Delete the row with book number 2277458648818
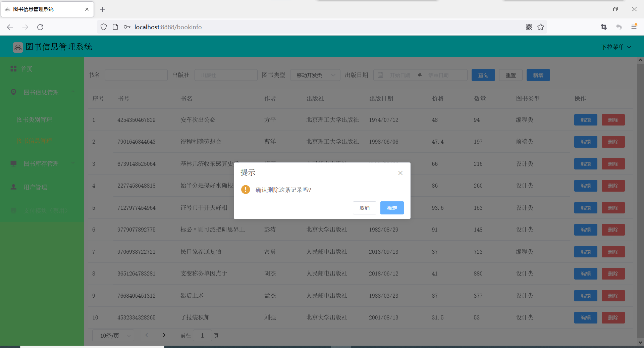Viewport: 644px width, 348px height. [x=613, y=186]
